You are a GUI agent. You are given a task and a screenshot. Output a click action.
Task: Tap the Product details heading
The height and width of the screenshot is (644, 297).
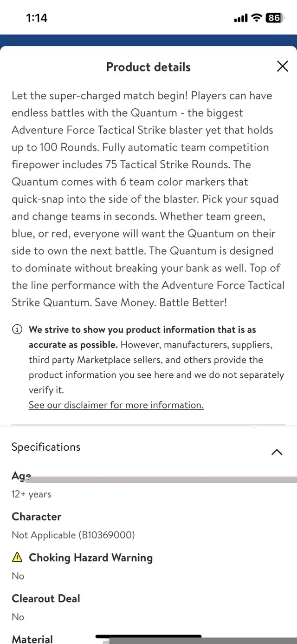[x=148, y=67]
